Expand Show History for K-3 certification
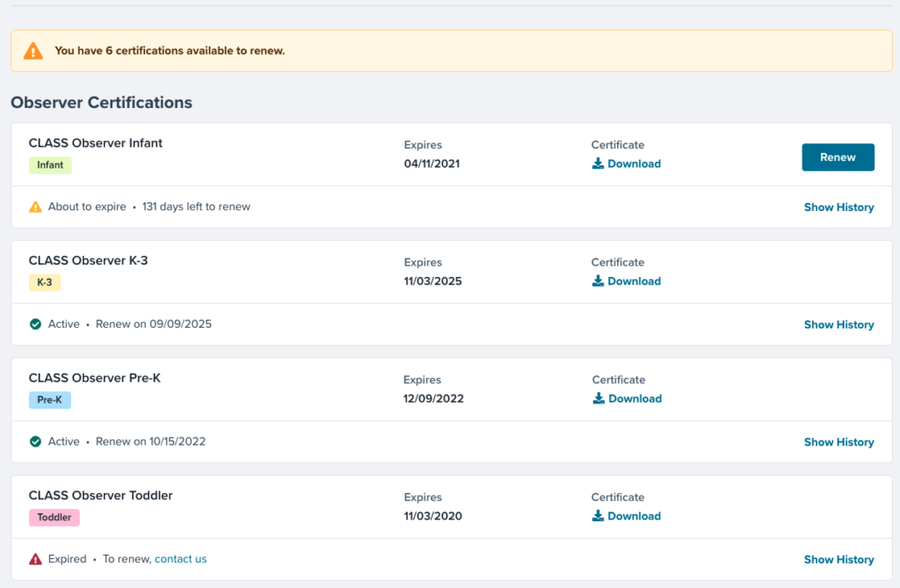Image resolution: width=900 pixels, height=588 pixels. coord(838,324)
